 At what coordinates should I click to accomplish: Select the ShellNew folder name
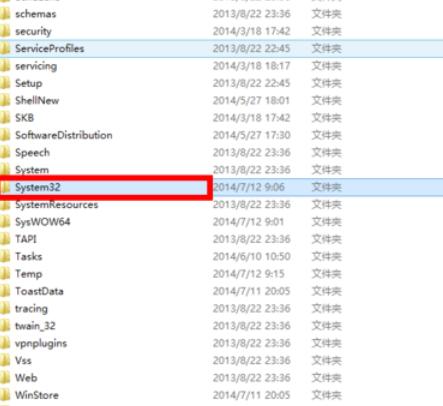(37, 101)
